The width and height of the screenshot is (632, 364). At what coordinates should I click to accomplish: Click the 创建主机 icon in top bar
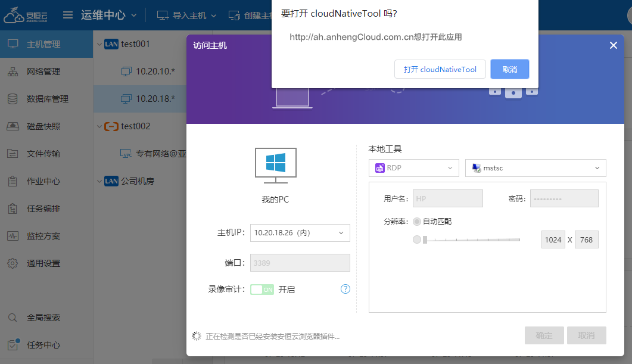234,15
